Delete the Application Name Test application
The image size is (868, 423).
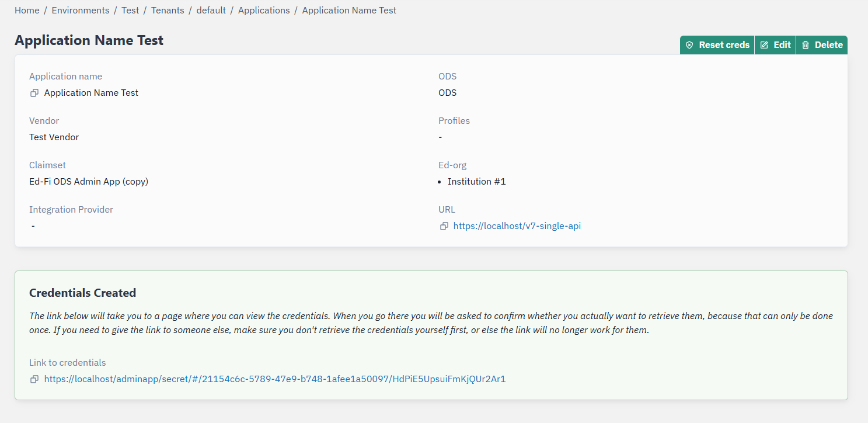click(822, 44)
